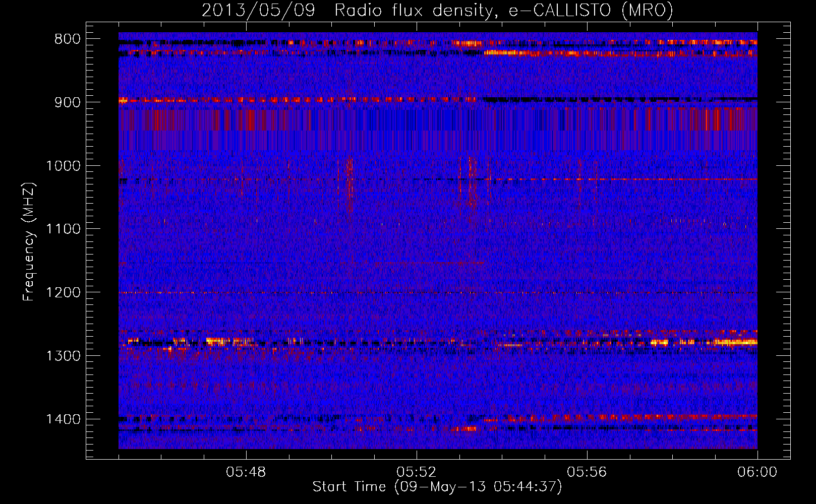Viewport: 816px width, 504px height.
Task: Click the 05:48 time tick label
Action: pos(246,472)
